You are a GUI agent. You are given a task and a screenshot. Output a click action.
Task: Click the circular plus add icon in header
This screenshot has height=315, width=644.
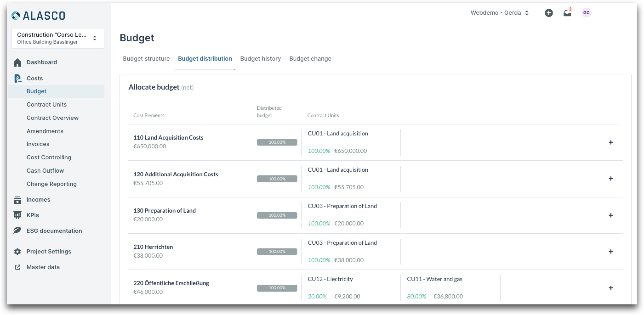pyautogui.click(x=548, y=13)
